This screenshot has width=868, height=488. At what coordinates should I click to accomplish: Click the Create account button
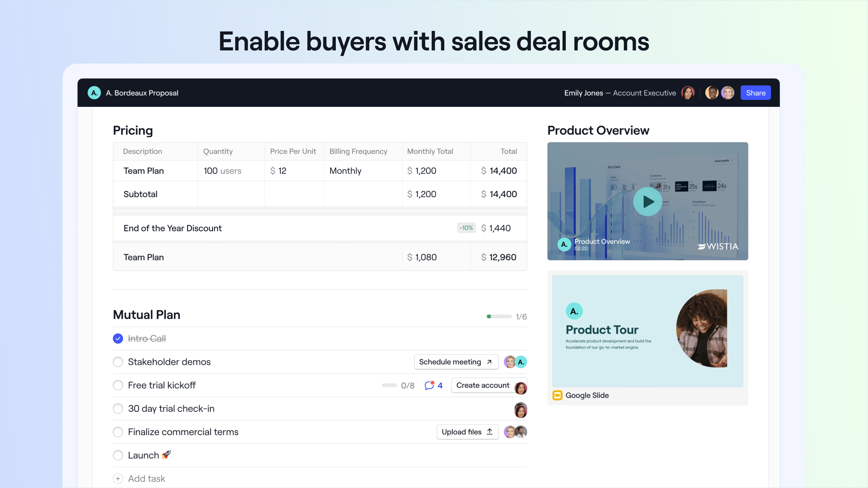pos(483,385)
